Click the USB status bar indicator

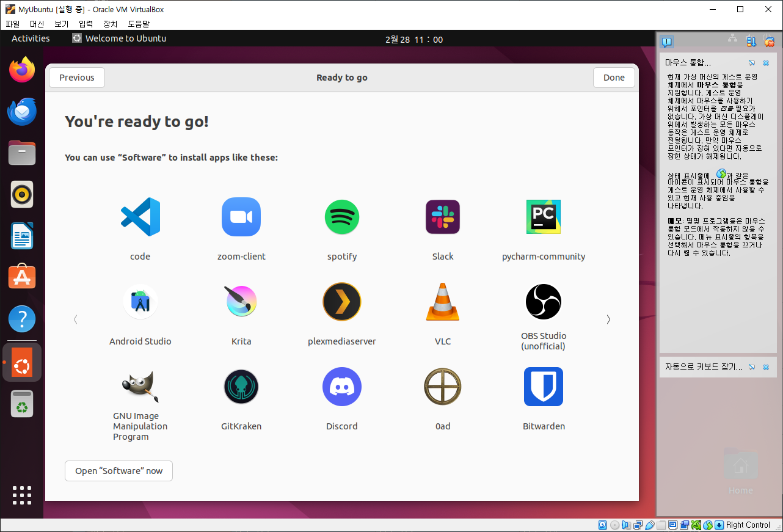coord(650,525)
